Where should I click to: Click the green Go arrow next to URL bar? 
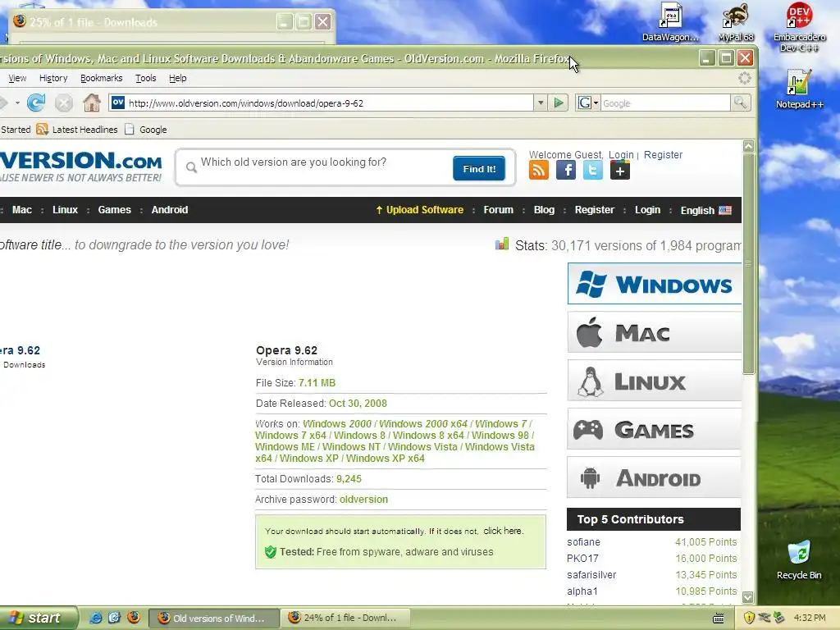point(558,103)
